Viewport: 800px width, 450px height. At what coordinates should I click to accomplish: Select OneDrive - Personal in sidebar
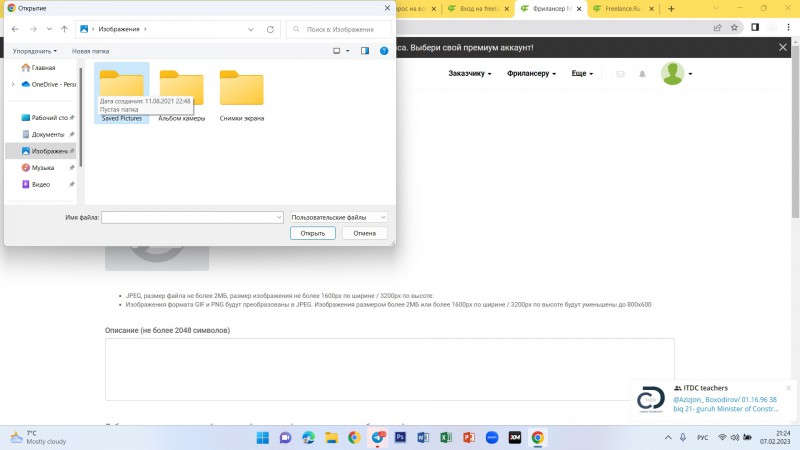49,84
